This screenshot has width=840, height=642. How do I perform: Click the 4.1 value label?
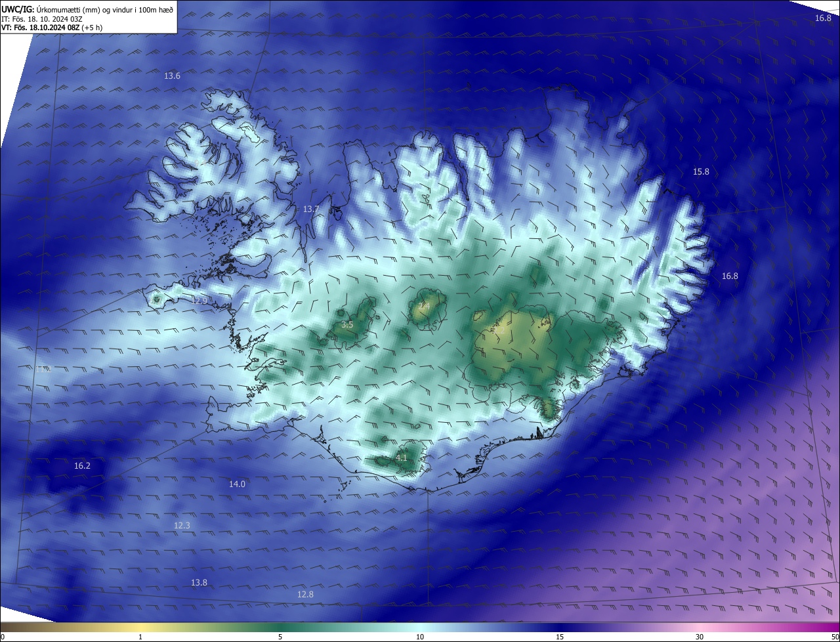[402, 458]
